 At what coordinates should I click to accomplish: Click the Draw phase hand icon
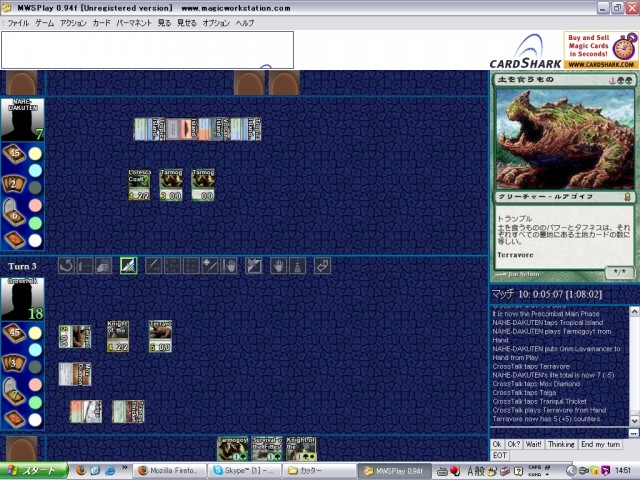(x=103, y=266)
